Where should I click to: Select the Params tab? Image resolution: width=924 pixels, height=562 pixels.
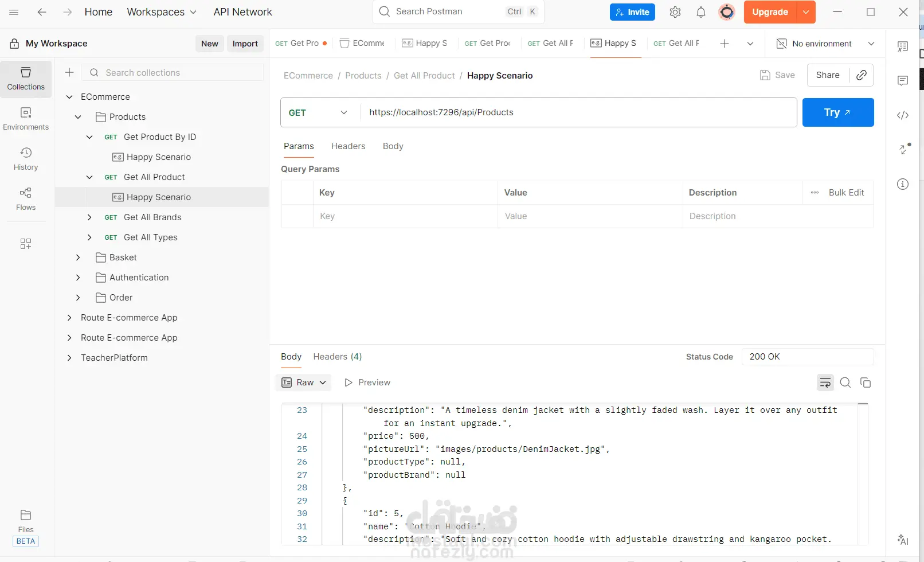[x=299, y=146]
